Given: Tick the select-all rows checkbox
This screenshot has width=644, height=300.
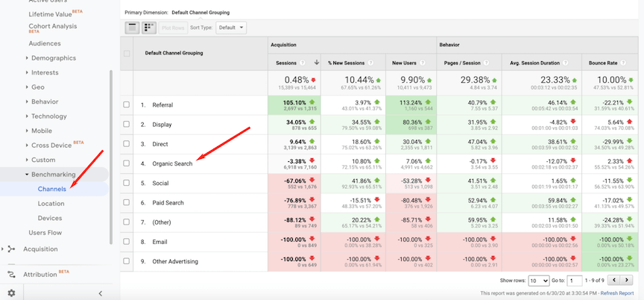Looking at the screenshot, I should coord(127,54).
